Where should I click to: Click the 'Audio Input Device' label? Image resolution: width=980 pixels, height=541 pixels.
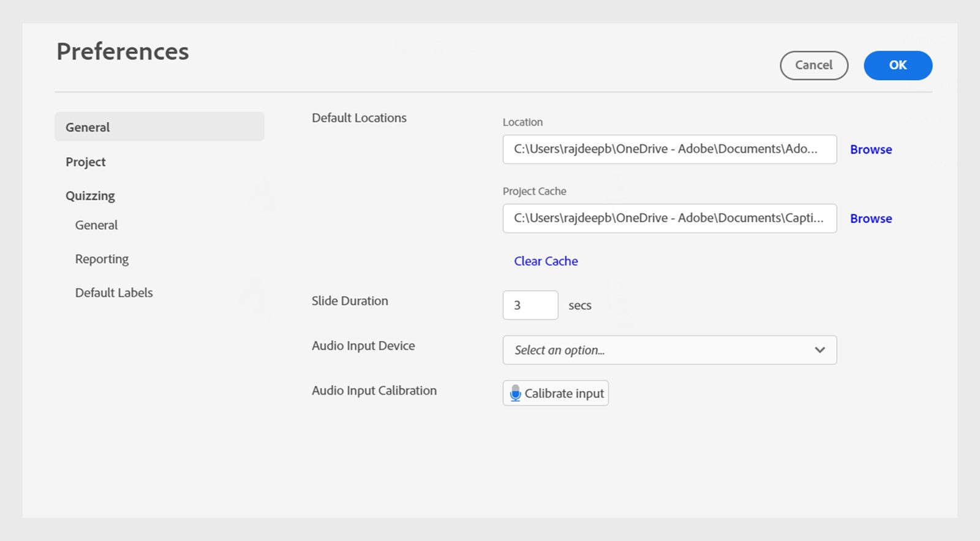[x=363, y=346]
